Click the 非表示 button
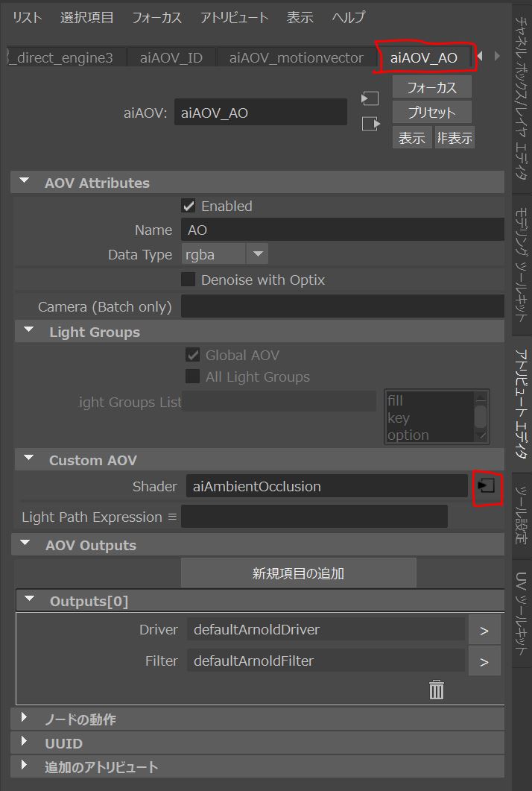The image size is (532, 791). [x=455, y=137]
